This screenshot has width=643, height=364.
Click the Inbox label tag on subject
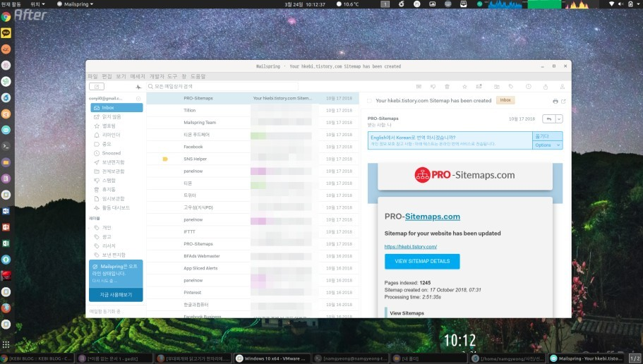(505, 100)
